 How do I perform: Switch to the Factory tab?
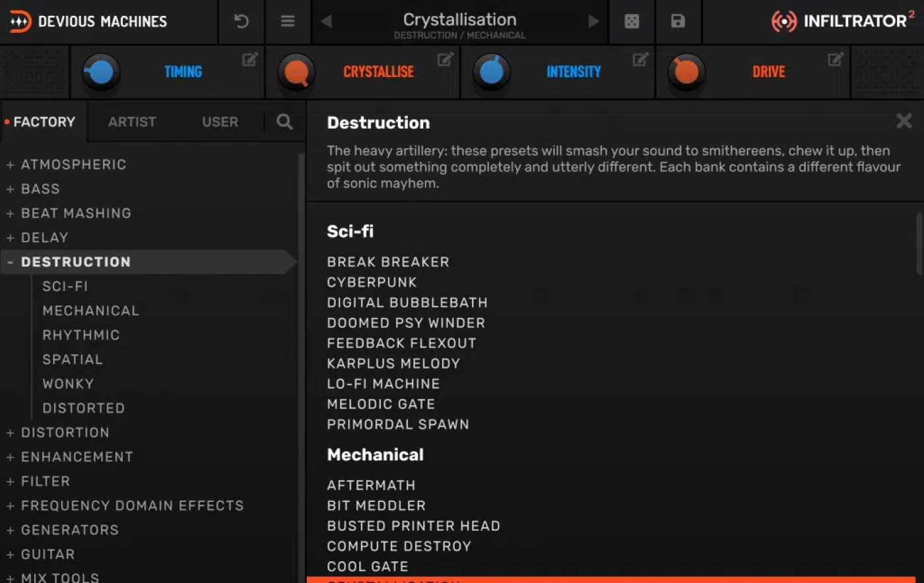click(x=44, y=121)
